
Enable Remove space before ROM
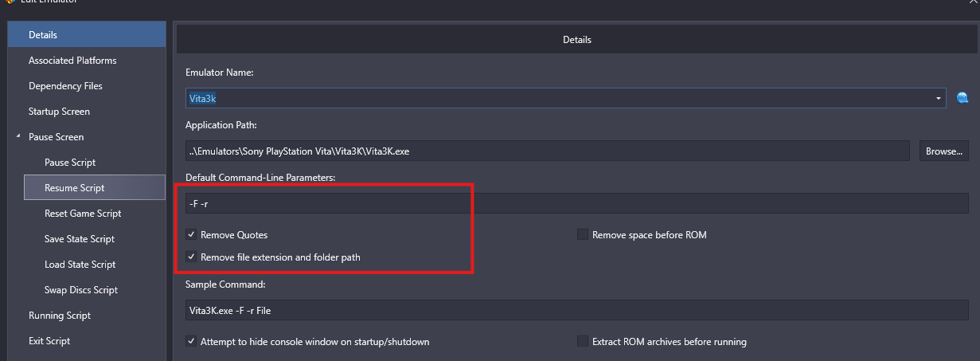[583, 235]
